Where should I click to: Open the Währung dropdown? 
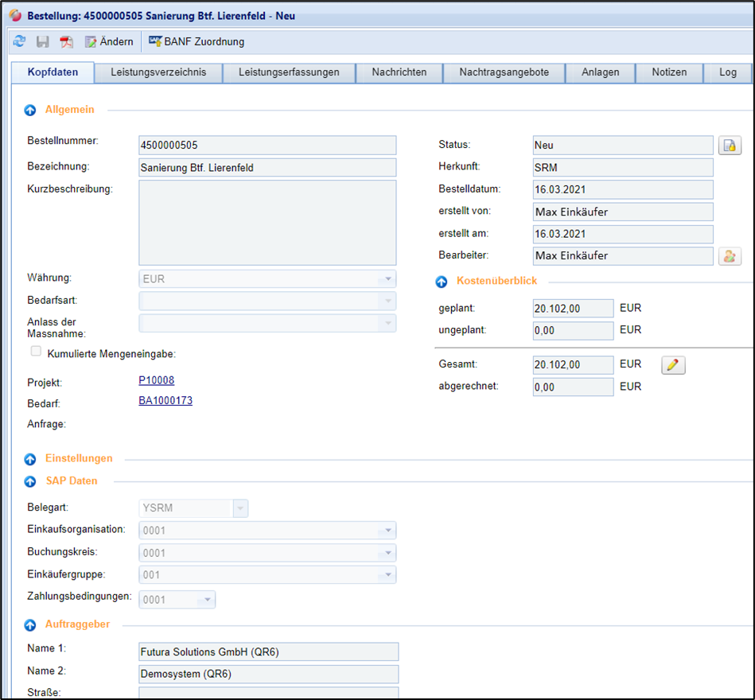point(387,279)
